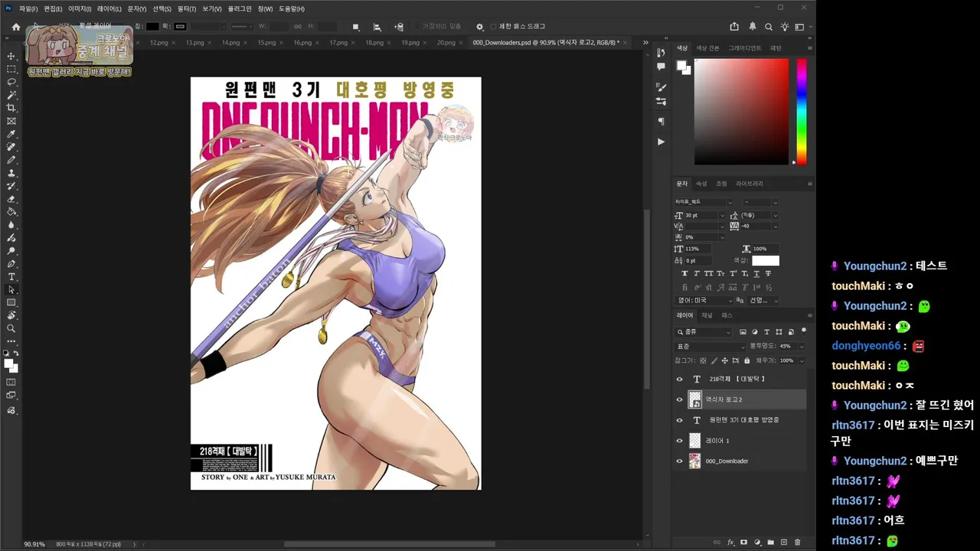The width and height of the screenshot is (980, 551).
Task: Toggle lock all padlock icon
Action: pos(746,360)
